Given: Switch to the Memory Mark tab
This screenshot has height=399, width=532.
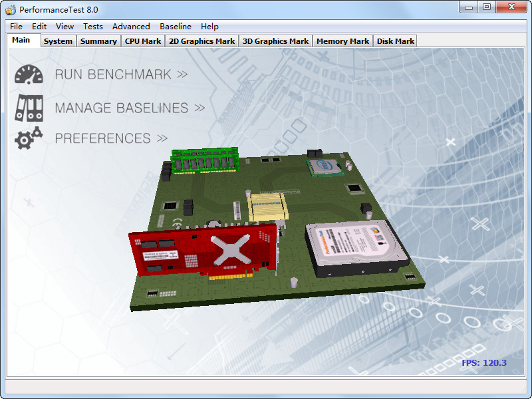Looking at the screenshot, I should pos(342,41).
